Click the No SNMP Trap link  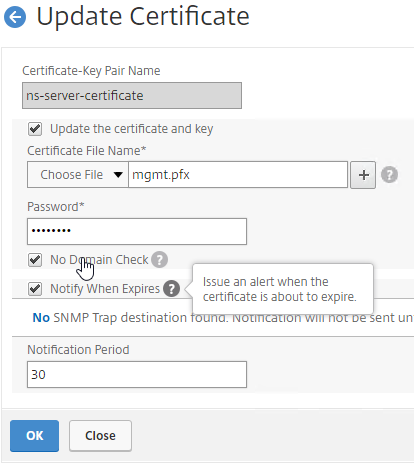tap(41, 318)
